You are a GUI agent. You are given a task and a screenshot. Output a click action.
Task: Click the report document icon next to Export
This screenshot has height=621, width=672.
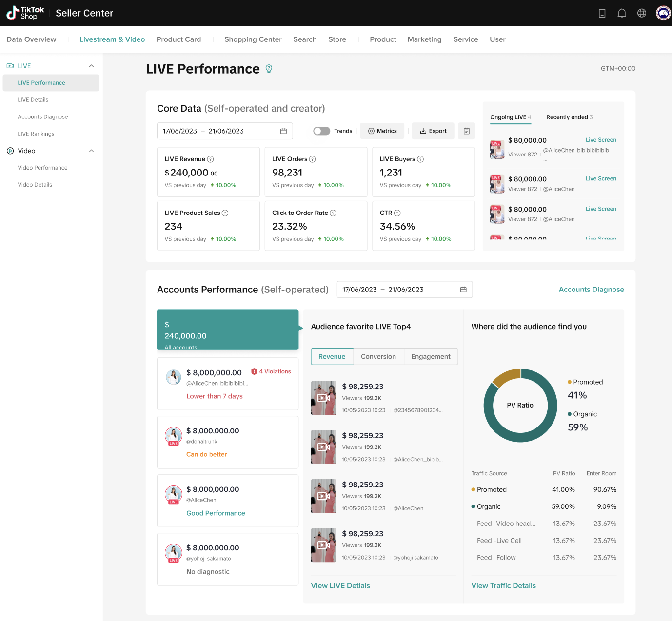pyautogui.click(x=466, y=131)
